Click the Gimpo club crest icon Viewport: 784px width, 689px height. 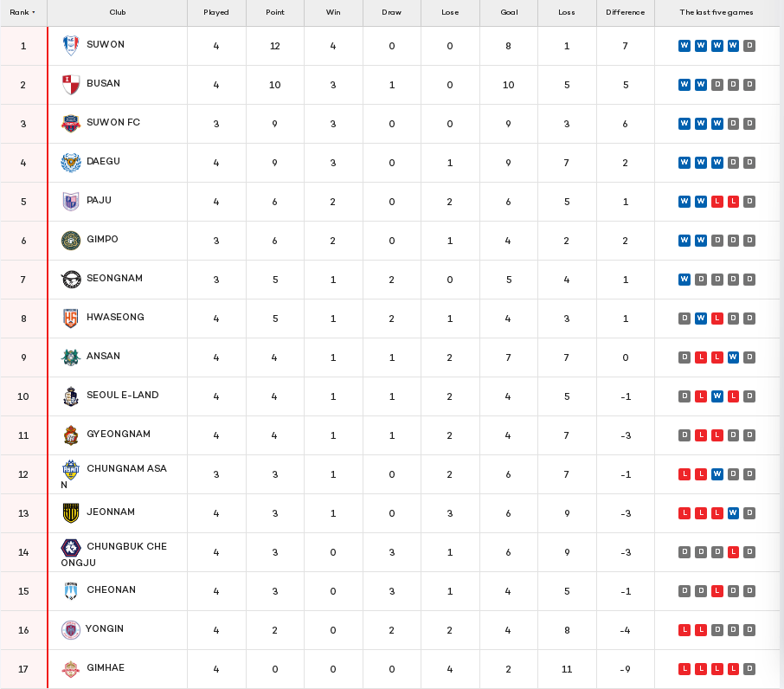click(71, 241)
